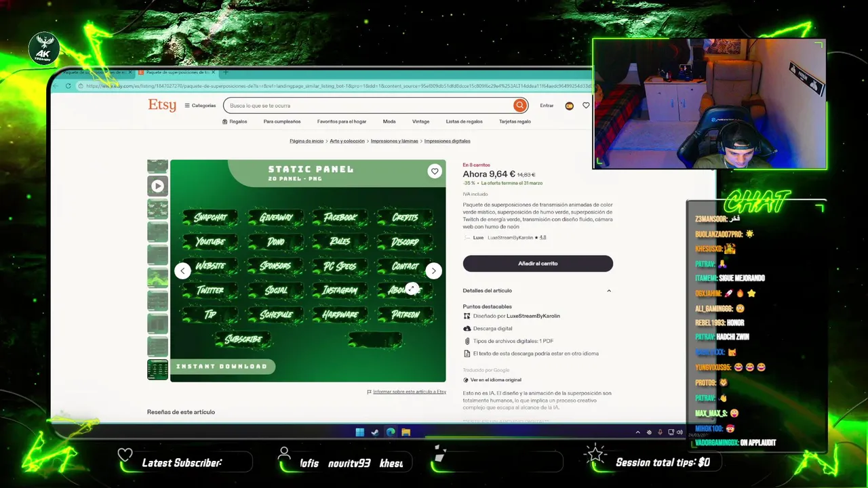The height and width of the screenshot is (488, 868).
Task: Click the Ahora 9,64 € price text
Action: [x=489, y=174]
